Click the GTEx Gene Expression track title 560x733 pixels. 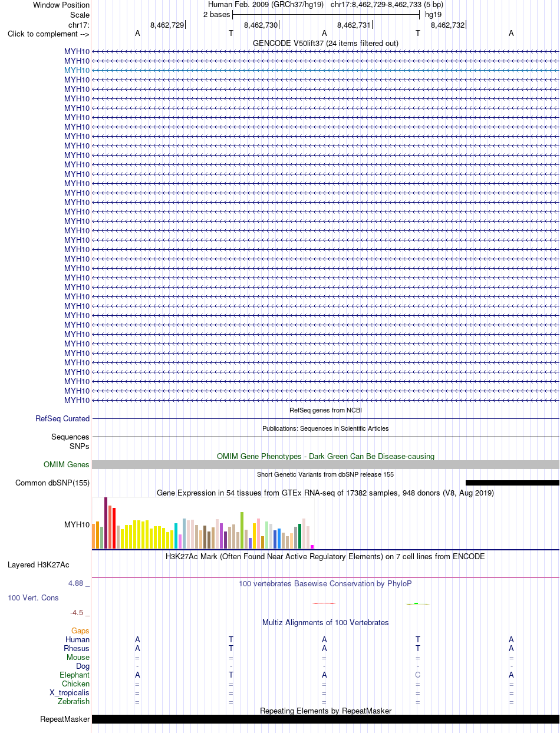click(x=325, y=493)
